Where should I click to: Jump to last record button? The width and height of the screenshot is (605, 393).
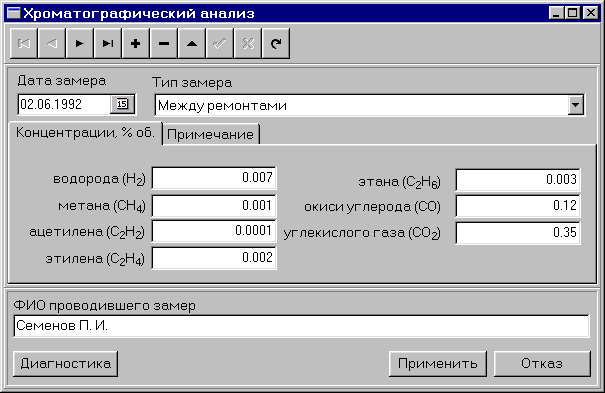click(108, 43)
